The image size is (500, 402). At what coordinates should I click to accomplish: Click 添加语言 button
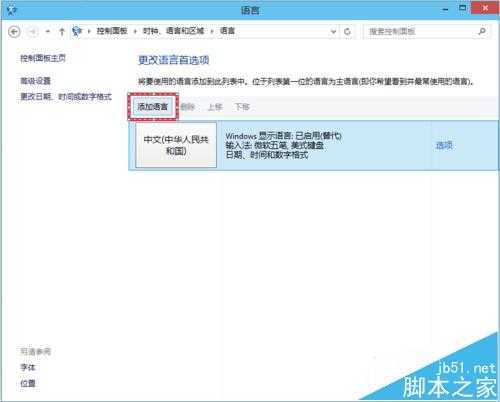153,107
